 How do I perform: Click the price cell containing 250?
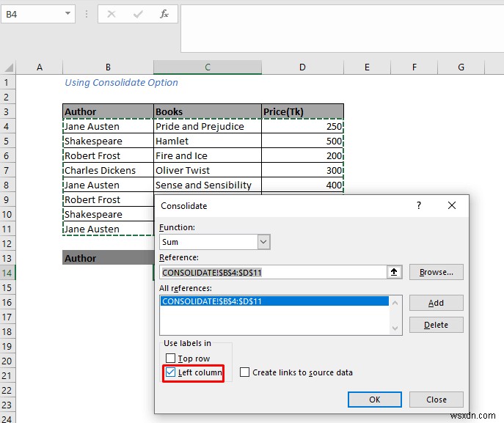(x=302, y=126)
